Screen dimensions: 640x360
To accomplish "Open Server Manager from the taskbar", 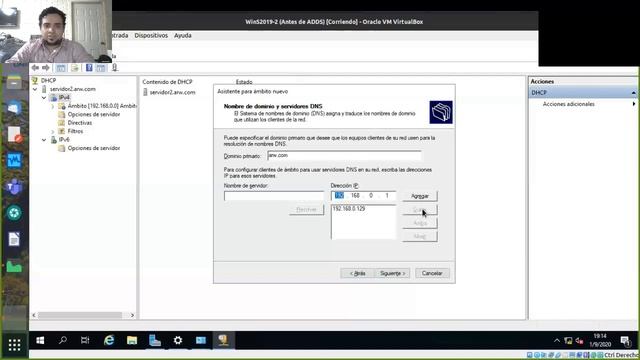I will pos(155,340).
